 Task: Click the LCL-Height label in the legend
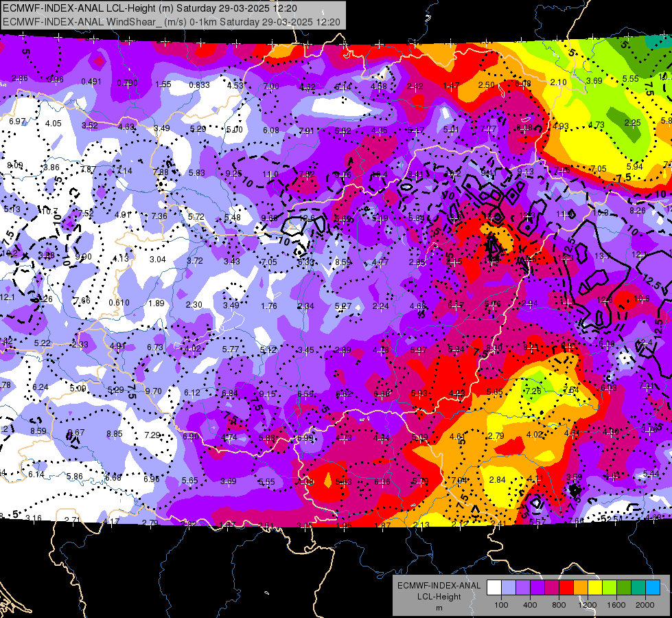point(439,597)
